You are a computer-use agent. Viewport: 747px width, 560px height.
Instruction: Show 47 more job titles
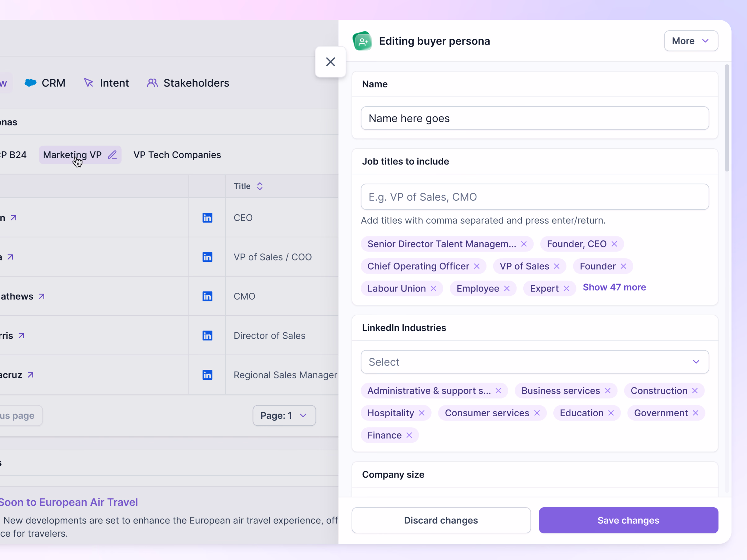click(x=614, y=287)
